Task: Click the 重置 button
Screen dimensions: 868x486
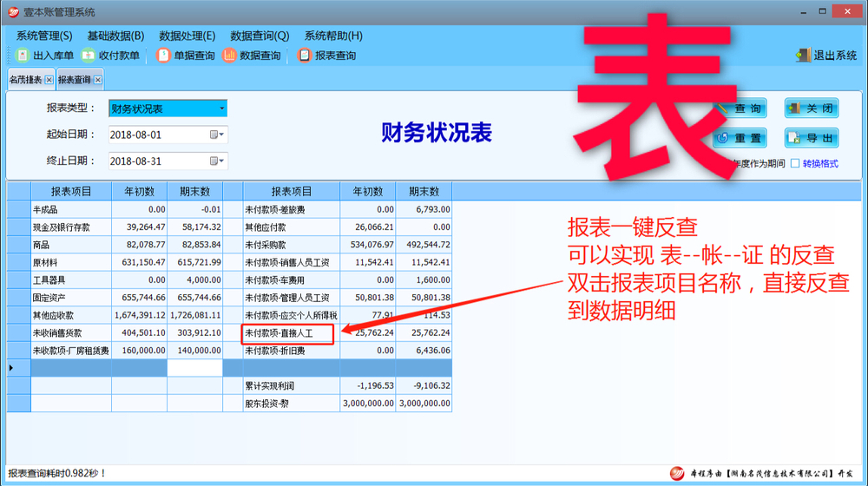Action: coord(740,138)
